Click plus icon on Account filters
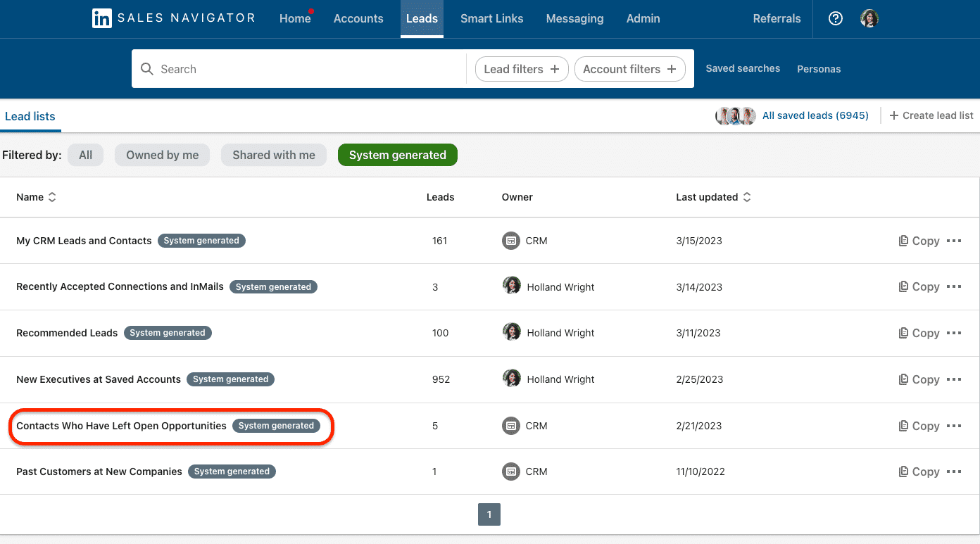Viewport: 980px width, 544px height. (x=672, y=69)
